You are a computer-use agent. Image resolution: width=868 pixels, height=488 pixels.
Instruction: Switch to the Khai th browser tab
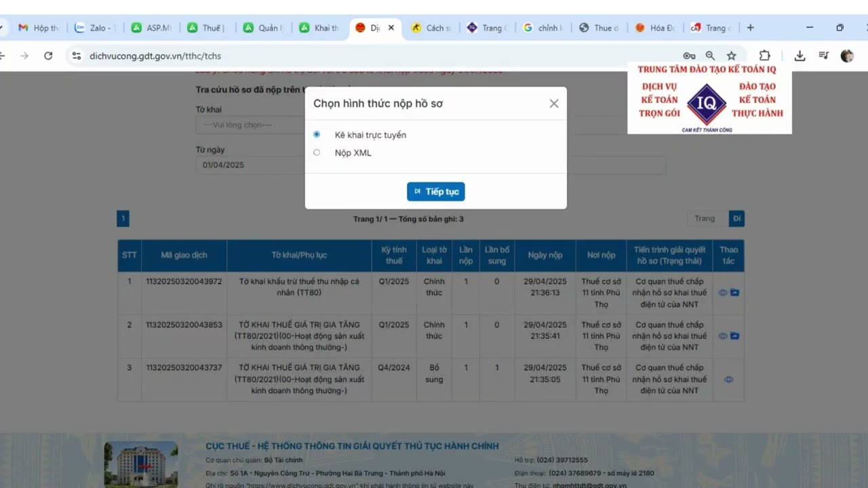tap(319, 28)
